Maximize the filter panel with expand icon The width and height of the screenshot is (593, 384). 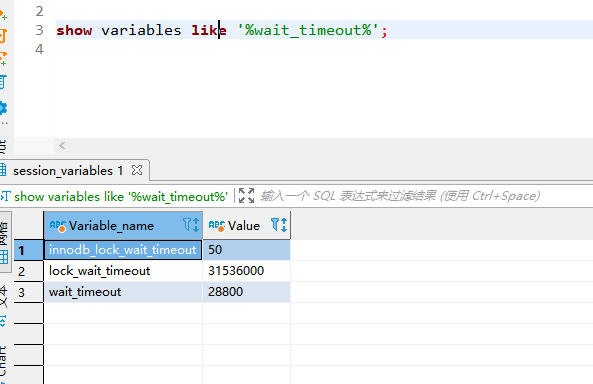pos(247,196)
